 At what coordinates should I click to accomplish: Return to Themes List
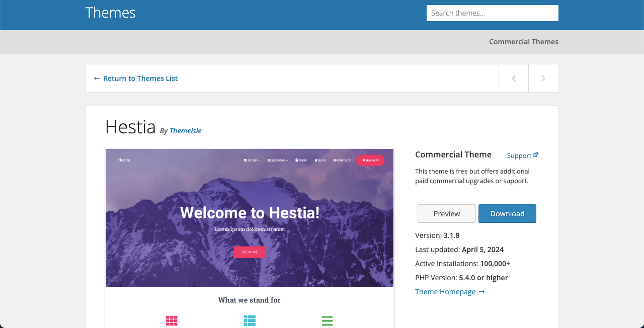coord(136,78)
